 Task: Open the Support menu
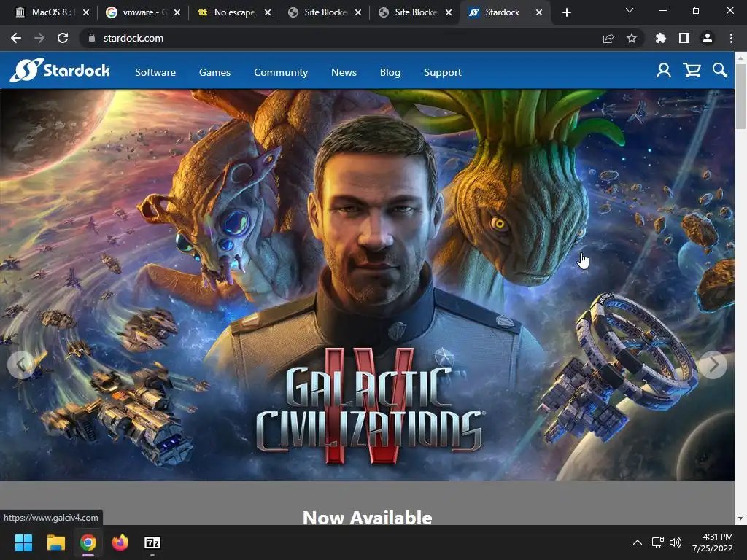tap(443, 72)
